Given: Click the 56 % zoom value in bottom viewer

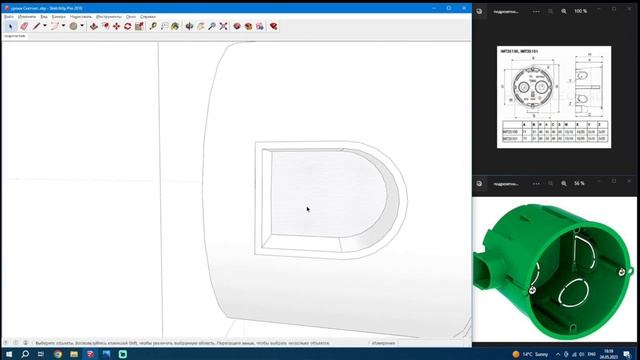Looking at the screenshot, I should coord(579,184).
